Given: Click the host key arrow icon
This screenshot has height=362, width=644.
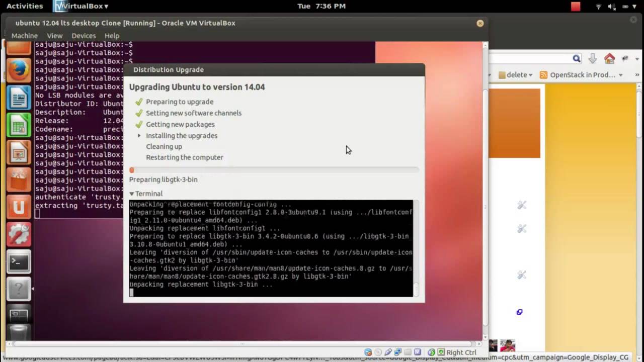Looking at the screenshot, I should tap(441, 352).
